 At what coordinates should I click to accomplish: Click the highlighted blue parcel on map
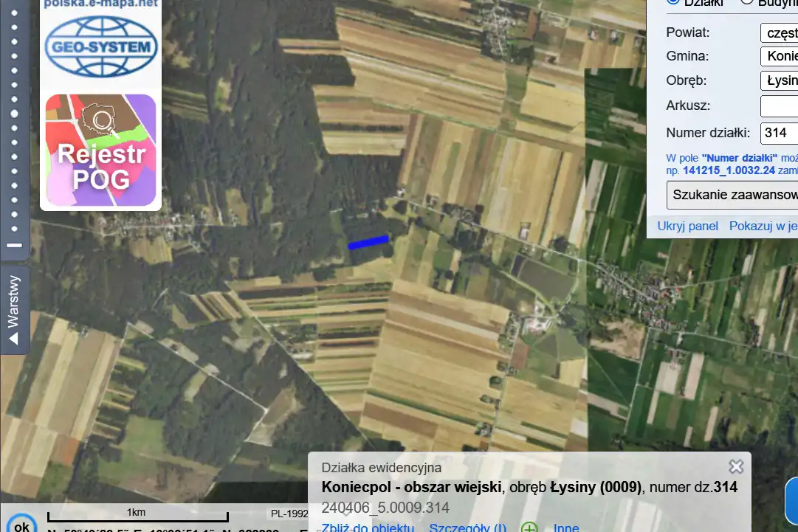368,243
